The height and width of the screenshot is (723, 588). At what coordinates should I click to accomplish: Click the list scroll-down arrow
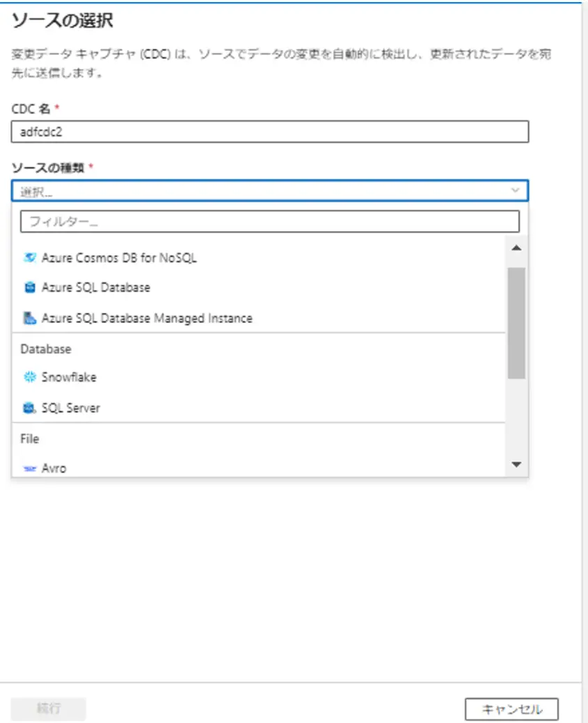pos(516,464)
